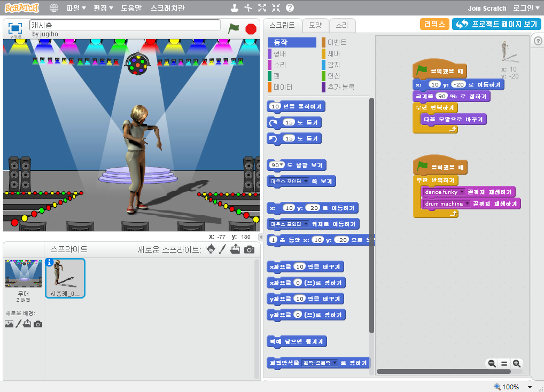Select the duplicate stamp tool
This screenshot has width=544, height=392.
pyautogui.click(x=234, y=8)
